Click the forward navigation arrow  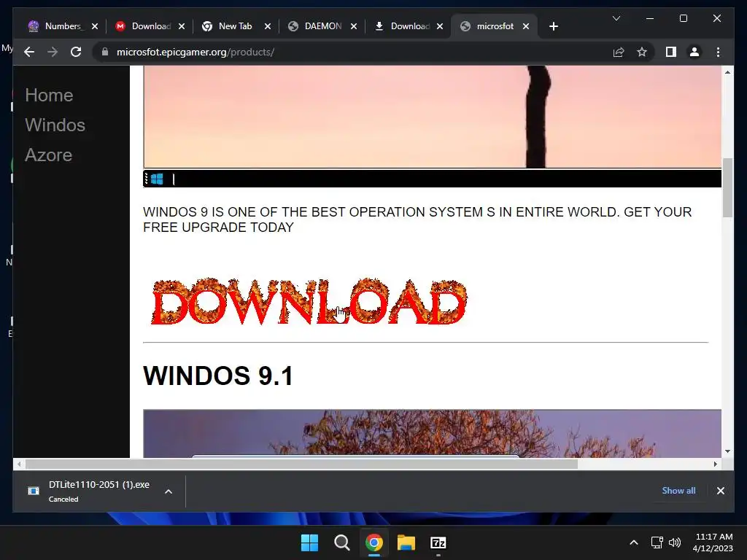[x=53, y=52]
